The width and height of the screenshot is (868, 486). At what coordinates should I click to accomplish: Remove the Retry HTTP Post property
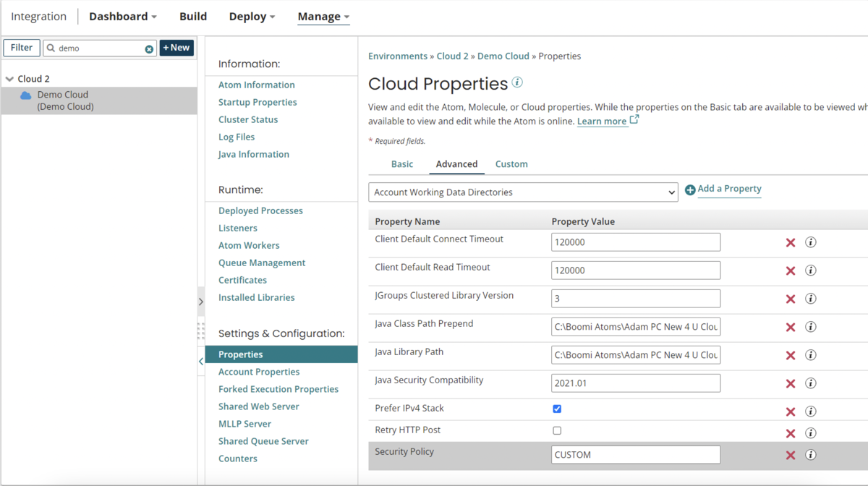pyautogui.click(x=790, y=432)
